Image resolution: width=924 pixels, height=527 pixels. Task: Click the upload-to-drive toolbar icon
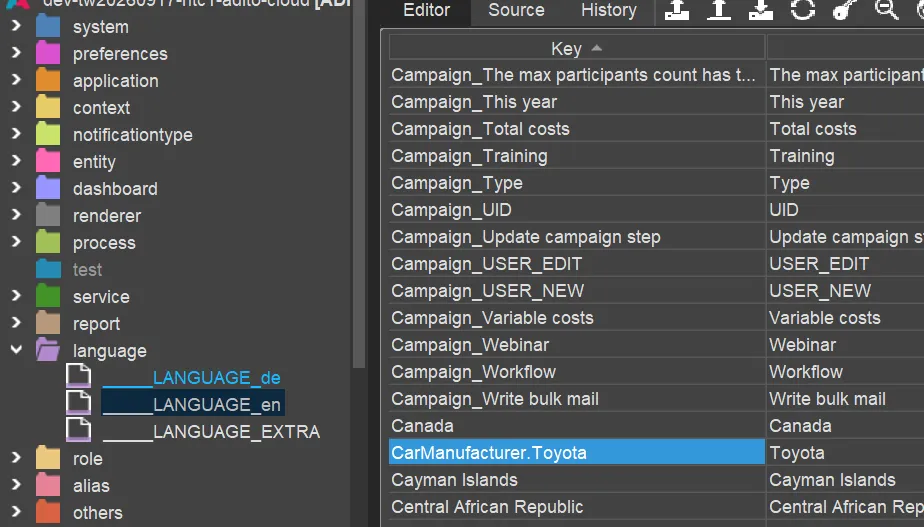677,10
